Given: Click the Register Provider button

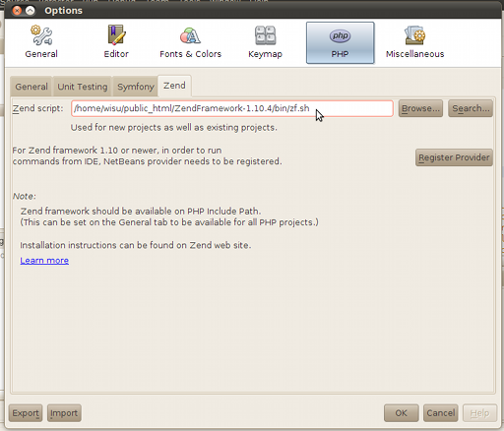Looking at the screenshot, I should (454, 157).
